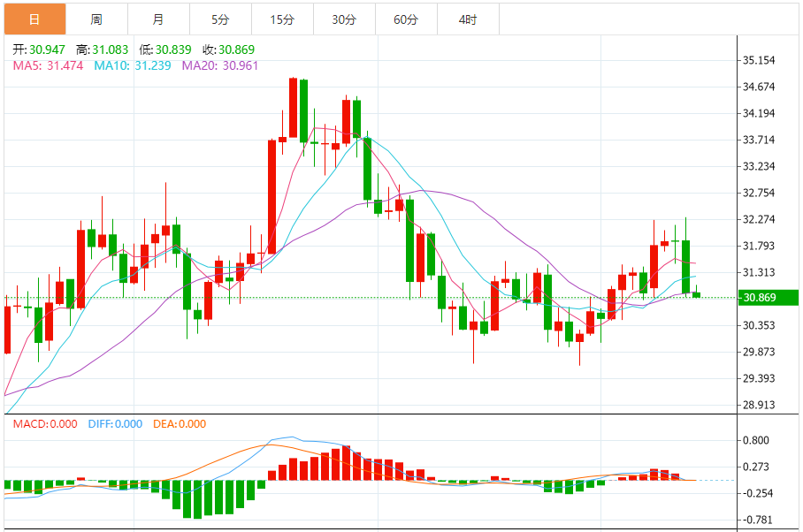The image size is (803, 532).
Task: Open the 30分 timeframe tab
Action: tap(344, 19)
